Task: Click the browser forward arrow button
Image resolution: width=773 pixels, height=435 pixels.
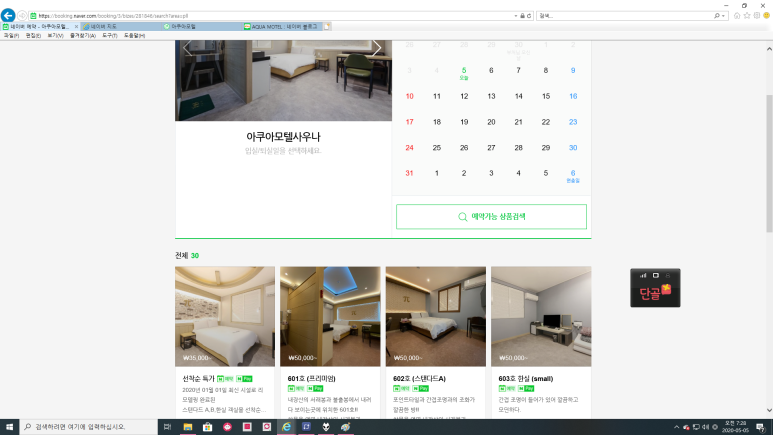Action: 22,16
